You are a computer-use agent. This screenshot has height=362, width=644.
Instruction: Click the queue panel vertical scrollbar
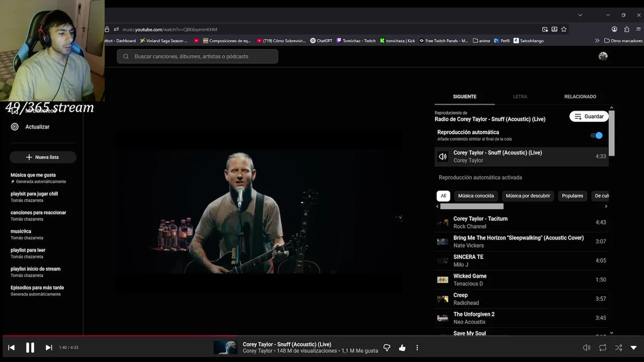coord(611,133)
